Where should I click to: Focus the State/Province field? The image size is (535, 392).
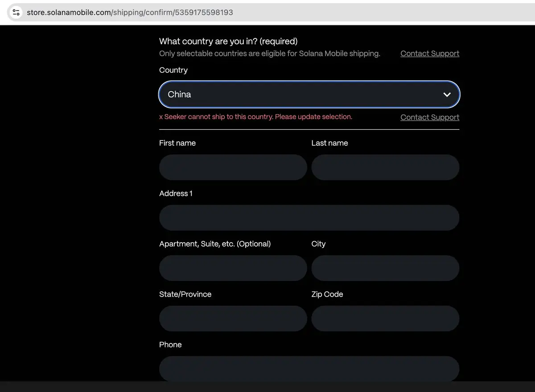point(233,318)
